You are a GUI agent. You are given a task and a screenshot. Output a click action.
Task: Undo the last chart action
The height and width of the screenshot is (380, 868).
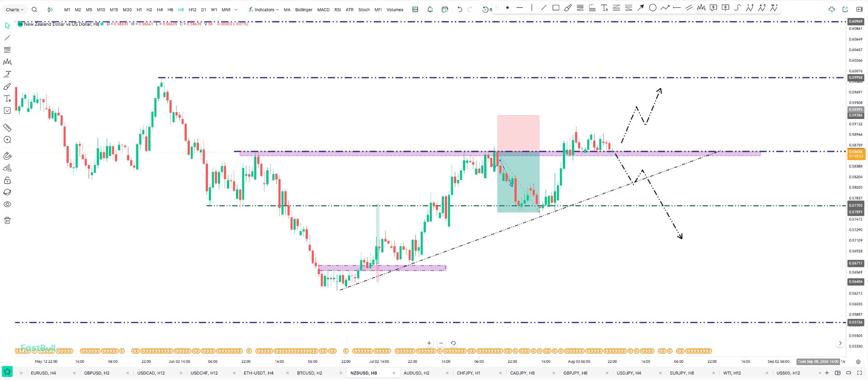460,9
